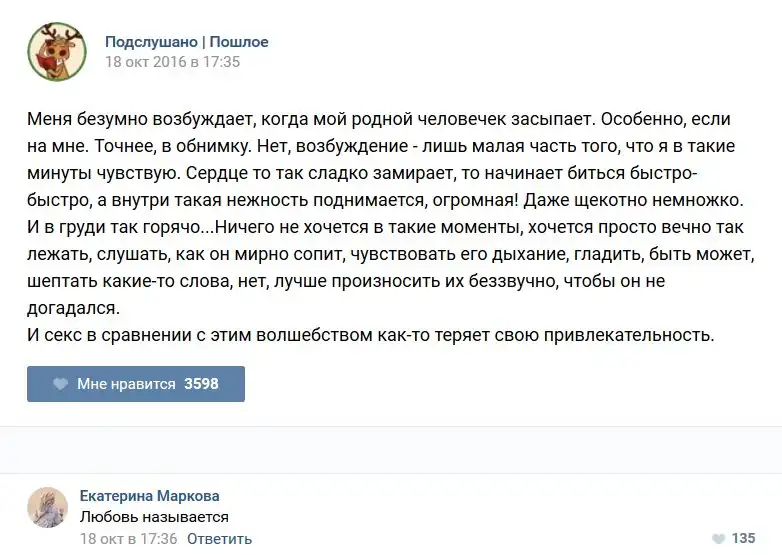The width and height of the screenshot is (782, 555).
Task: Click the comment timestamp 18 окт в 17:36
Action: 129,539
